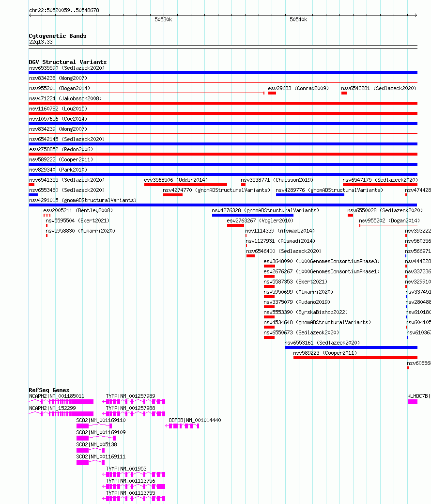Select the nsv471224 (Jakobsson2008) label
The width and height of the screenshot is (431, 504).
point(65,99)
